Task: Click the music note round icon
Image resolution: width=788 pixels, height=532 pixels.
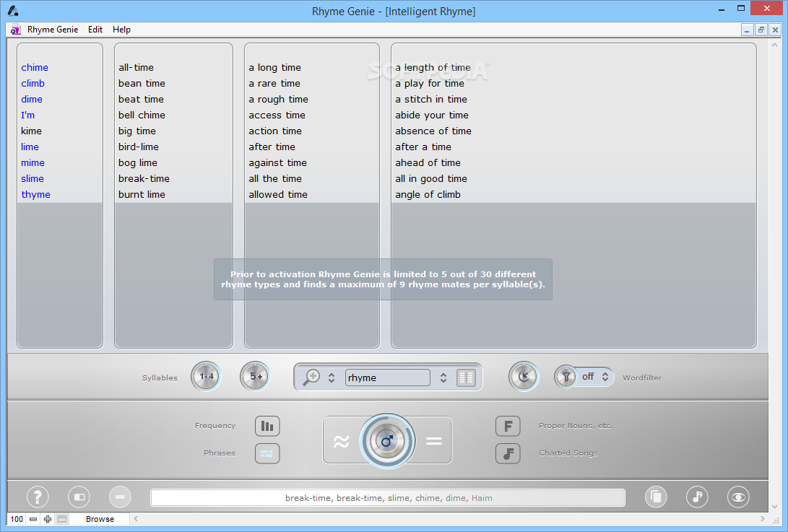Action: point(697,497)
